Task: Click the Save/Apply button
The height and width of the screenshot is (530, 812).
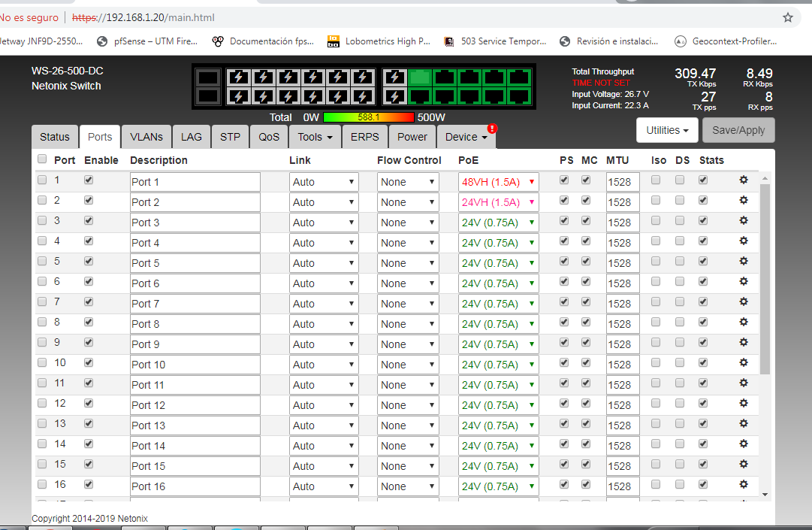Action: [738, 130]
